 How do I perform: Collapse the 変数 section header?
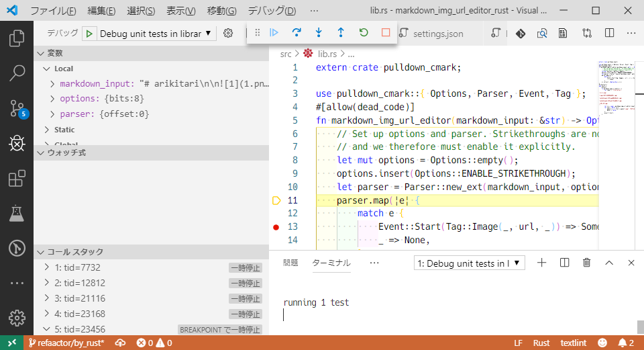click(55, 52)
